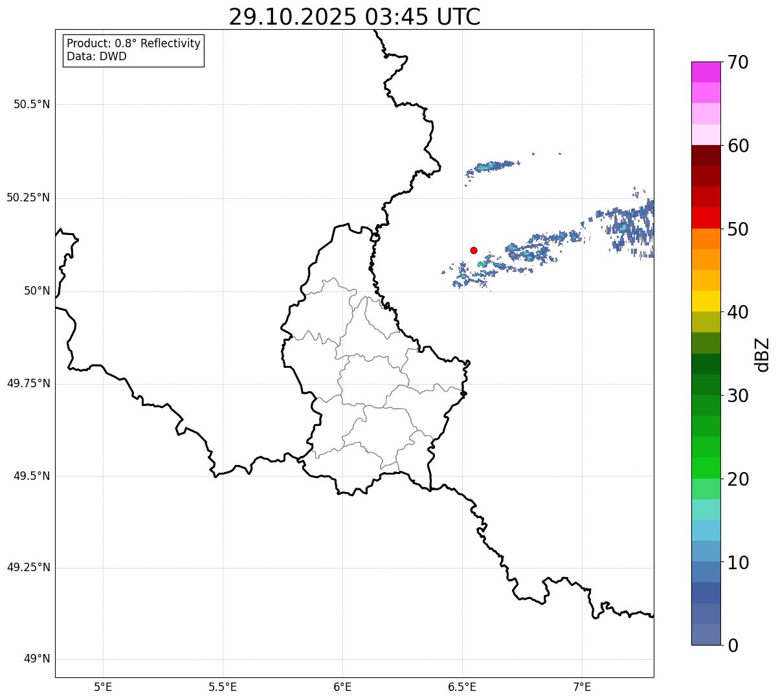Click the 6.5°E longitude label

[462, 686]
